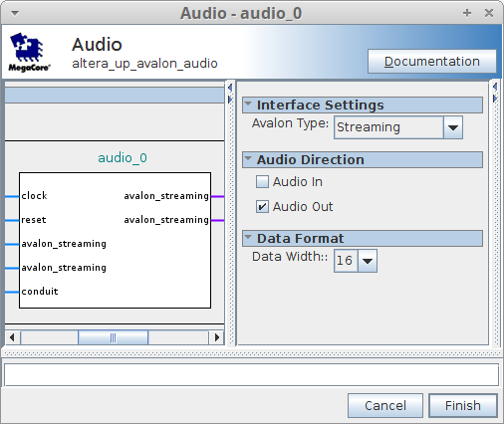The width and height of the screenshot is (504, 424).
Task: Collapse the Data Format section
Action: [248, 238]
